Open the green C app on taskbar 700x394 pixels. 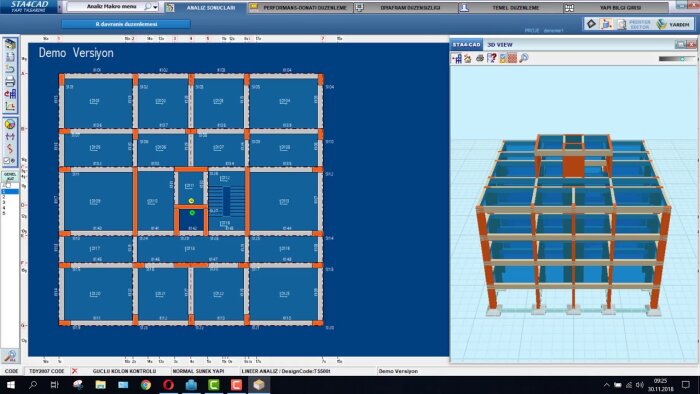pos(214,385)
